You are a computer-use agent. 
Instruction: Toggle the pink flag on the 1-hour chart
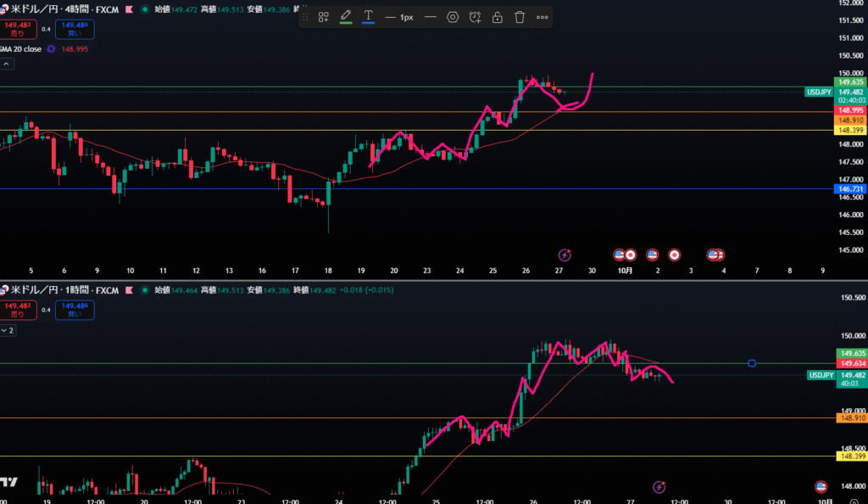point(130,290)
